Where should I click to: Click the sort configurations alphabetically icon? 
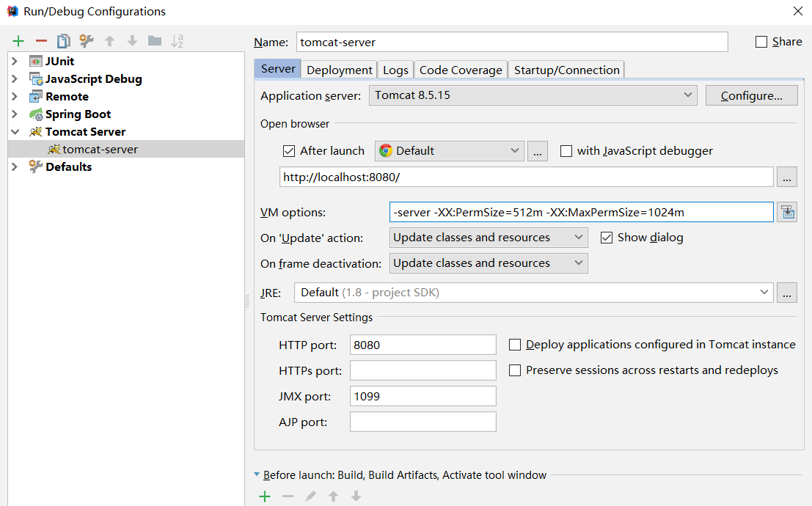point(177,41)
